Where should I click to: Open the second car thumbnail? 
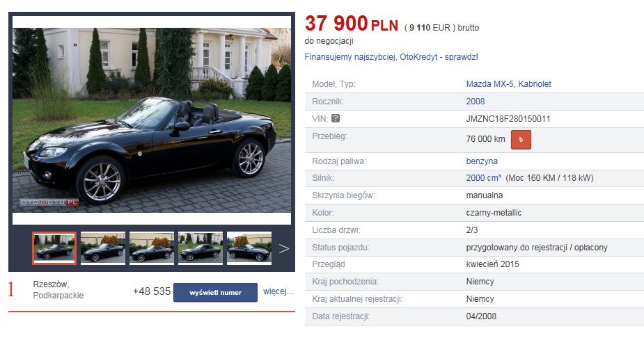coord(102,248)
